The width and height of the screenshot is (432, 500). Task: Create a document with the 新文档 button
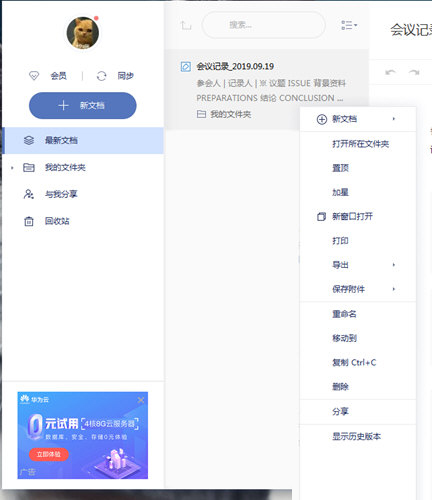(83, 106)
